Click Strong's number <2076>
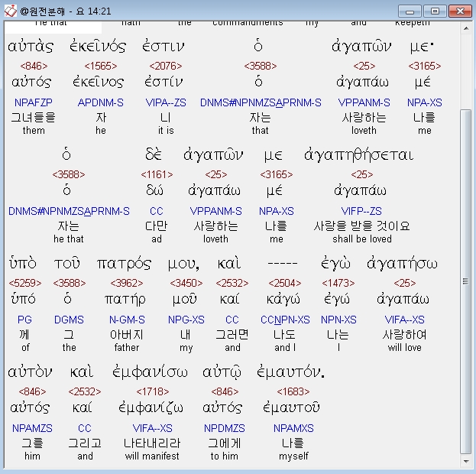Viewport: 476px width, 474px height. (166, 66)
